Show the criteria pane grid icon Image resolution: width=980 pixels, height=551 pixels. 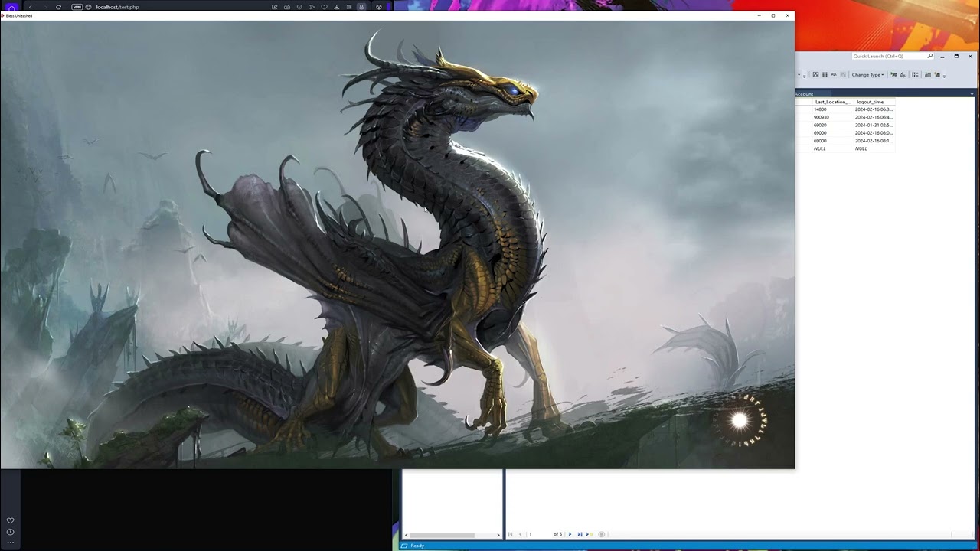coord(825,75)
